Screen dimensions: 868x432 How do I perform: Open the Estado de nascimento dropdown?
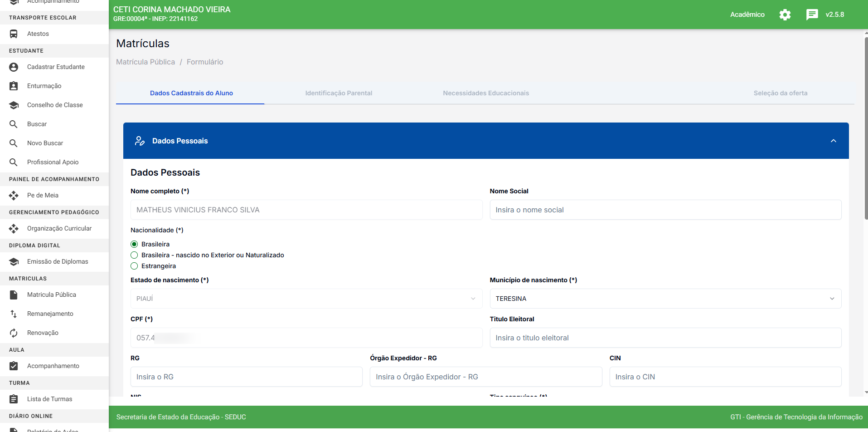click(306, 299)
